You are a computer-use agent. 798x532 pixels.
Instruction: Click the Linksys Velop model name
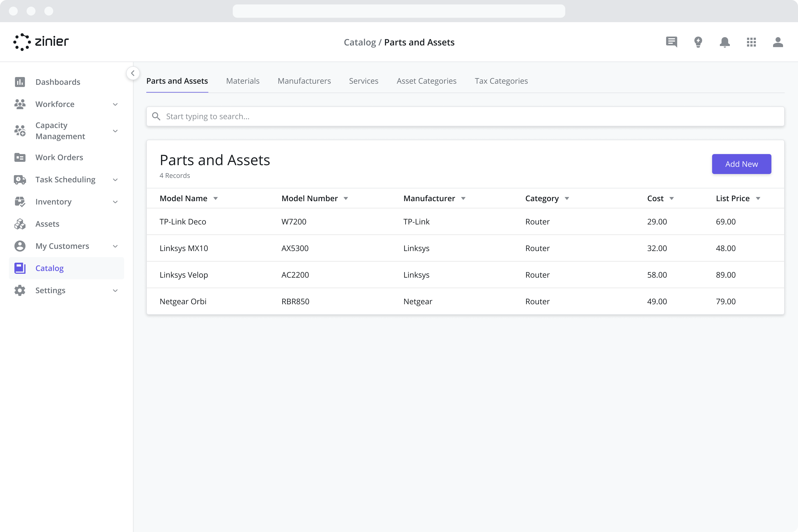(184, 275)
